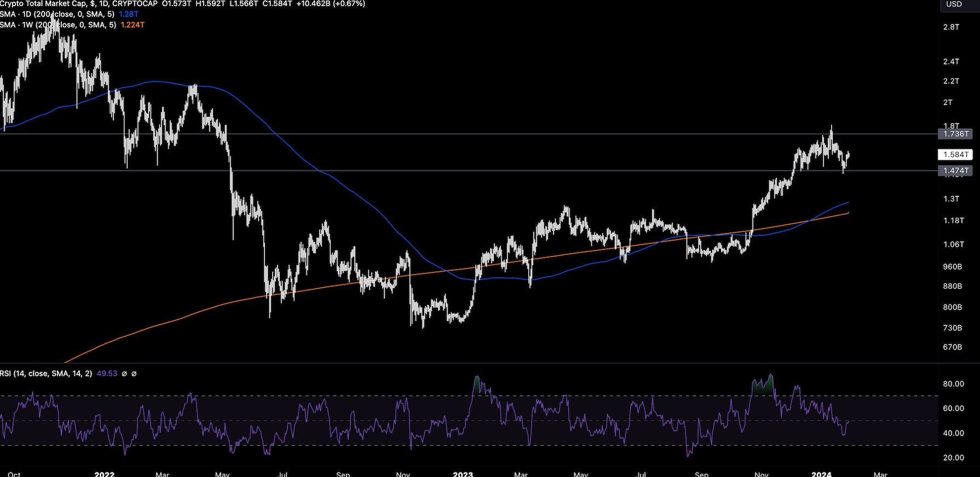Click the current price label 1.584T
The width and height of the screenshot is (980, 477).
(956, 155)
